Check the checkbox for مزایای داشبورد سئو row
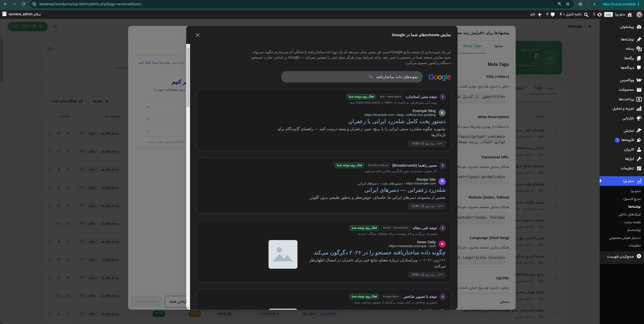This screenshot has height=324, width=644. click(556, 224)
